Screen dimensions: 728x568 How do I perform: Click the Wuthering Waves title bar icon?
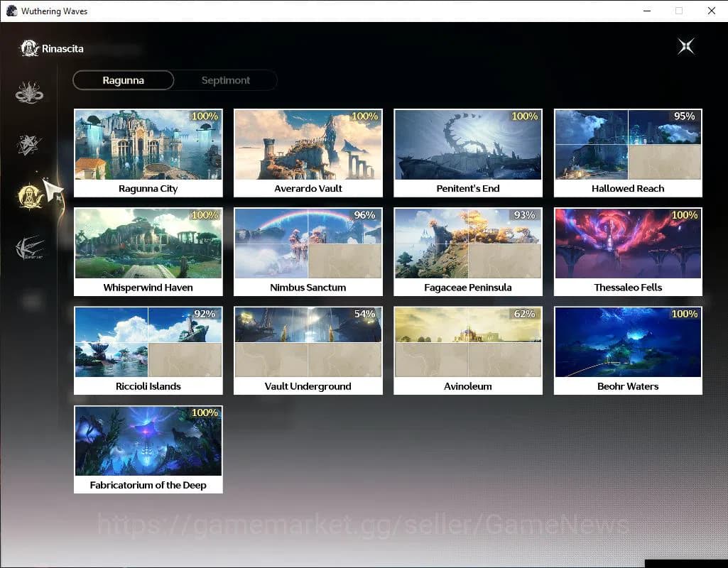(x=11, y=11)
